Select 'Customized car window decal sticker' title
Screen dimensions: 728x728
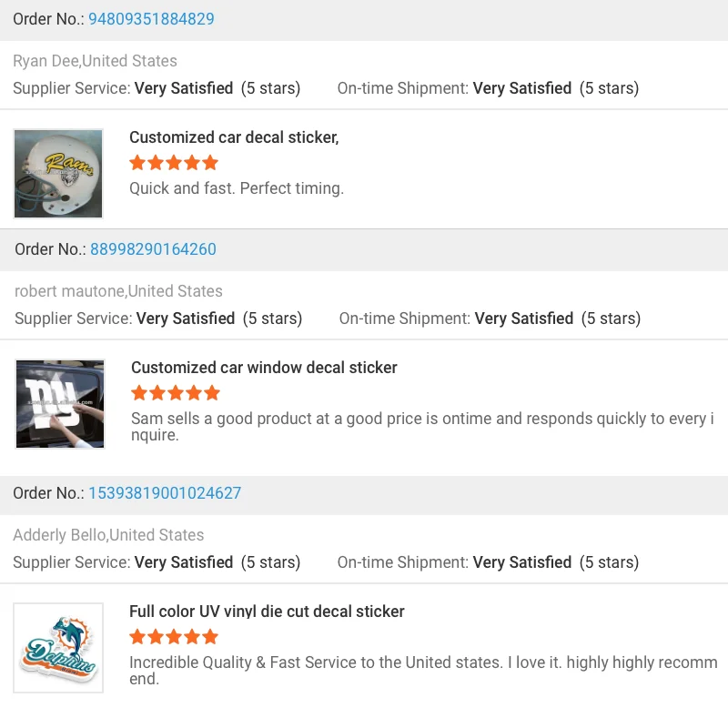pos(264,368)
